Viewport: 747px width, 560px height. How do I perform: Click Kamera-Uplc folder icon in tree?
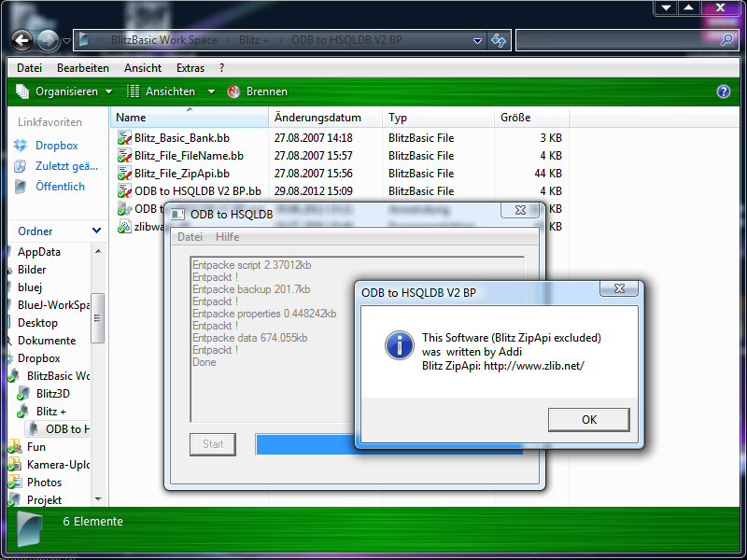click(x=14, y=464)
